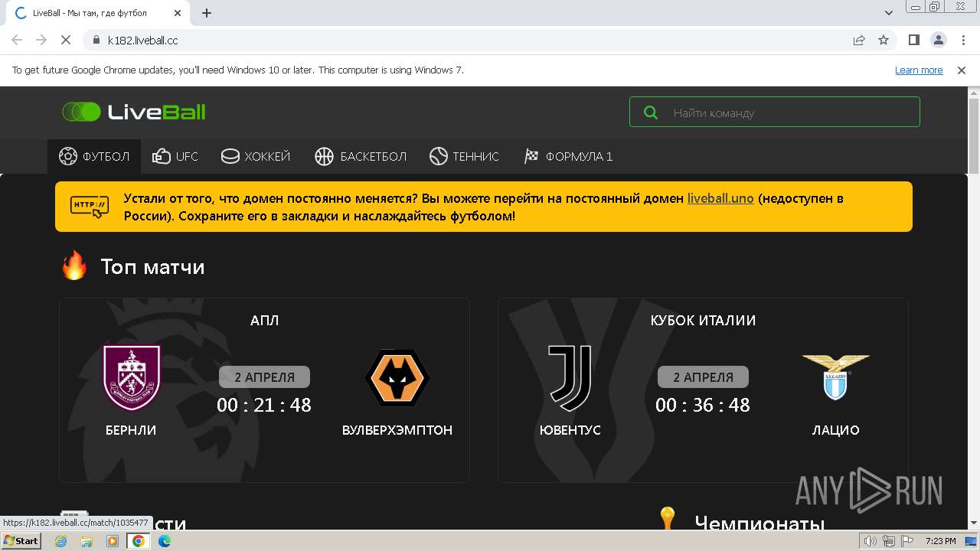Open a new browser tab

tap(207, 13)
